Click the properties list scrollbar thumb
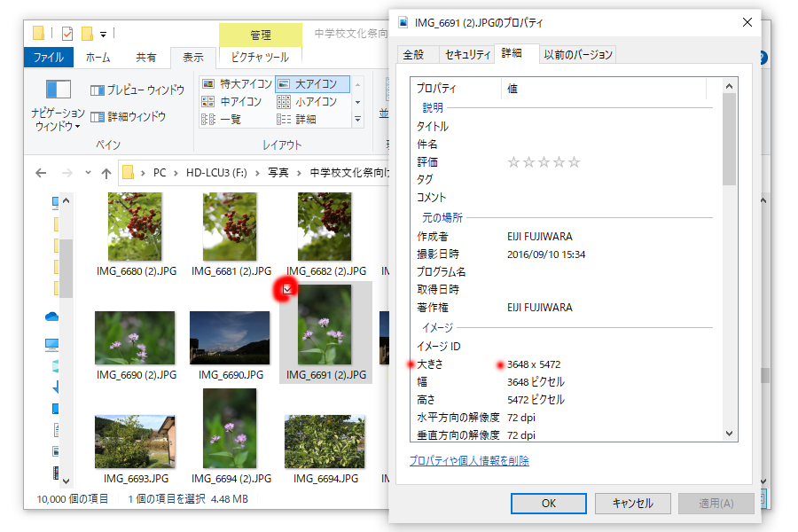The image size is (798, 532). coord(729,139)
